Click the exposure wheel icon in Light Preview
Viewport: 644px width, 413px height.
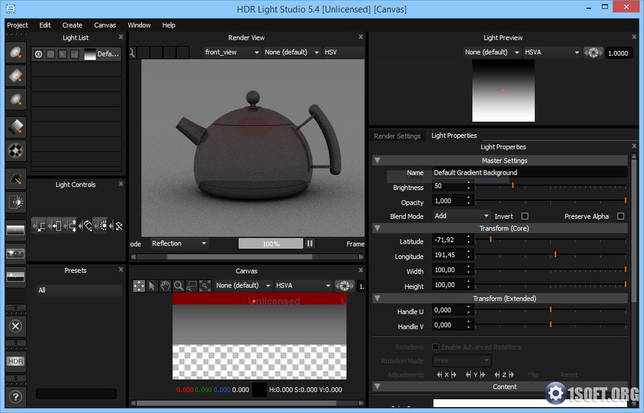click(593, 53)
